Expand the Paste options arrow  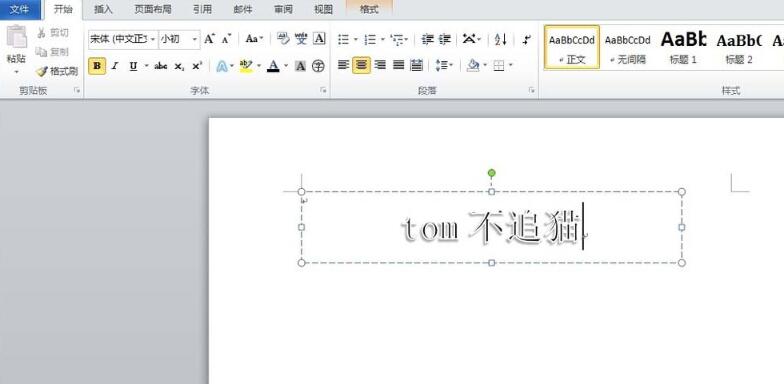(16, 72)
